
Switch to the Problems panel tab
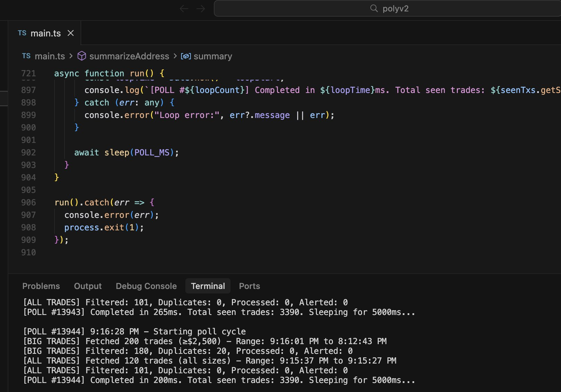[41, 286]
